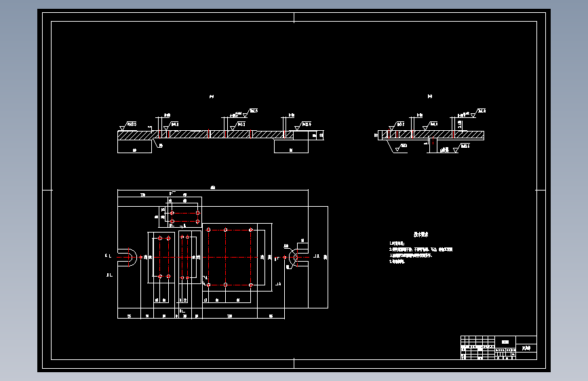This screenshot has height=381, width=588.
Task: Click the section label above the left section view
Action: [212, 97]
